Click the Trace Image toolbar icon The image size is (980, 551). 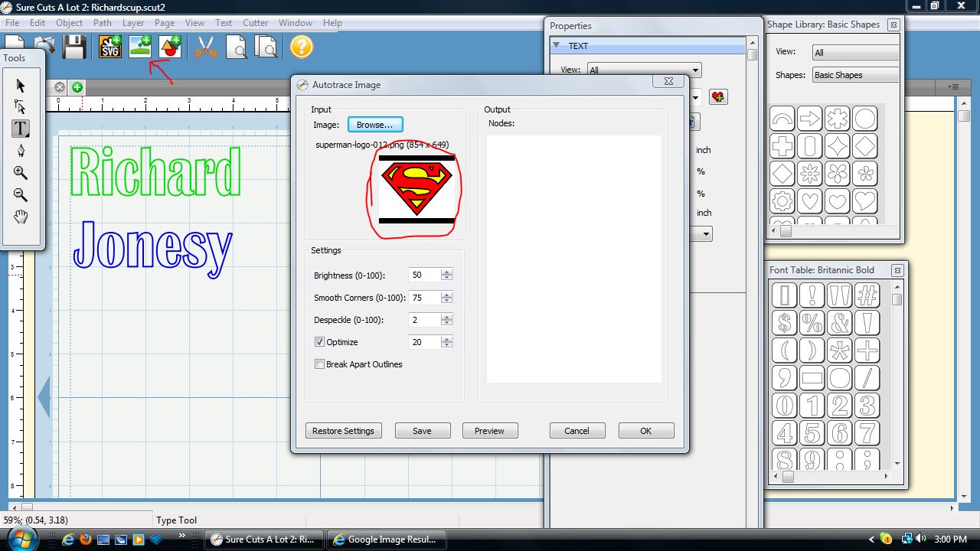coord(140,47)
